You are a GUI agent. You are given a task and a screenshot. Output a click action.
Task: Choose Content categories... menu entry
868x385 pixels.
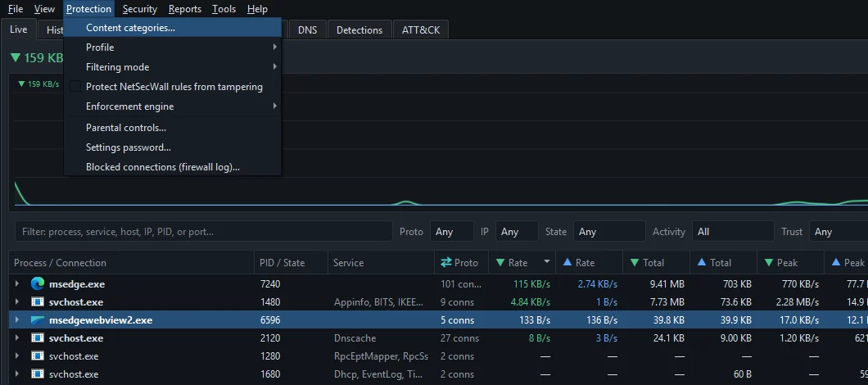point(173,28)
